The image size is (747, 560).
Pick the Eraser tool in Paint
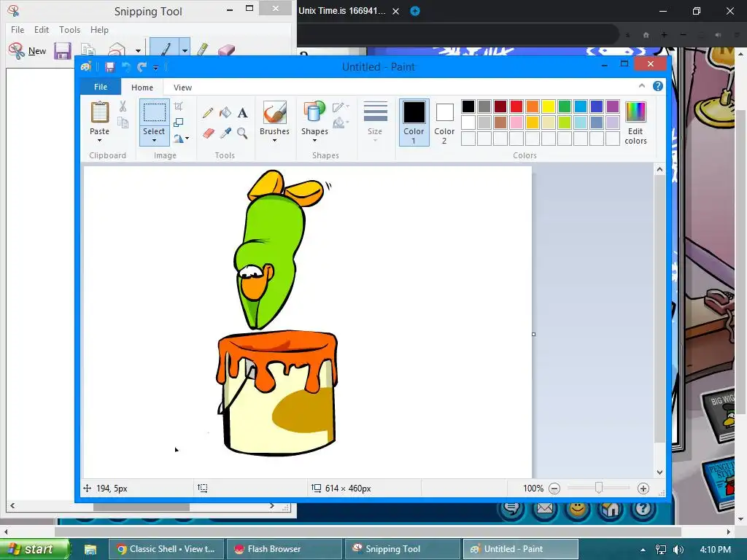point(208,133)
